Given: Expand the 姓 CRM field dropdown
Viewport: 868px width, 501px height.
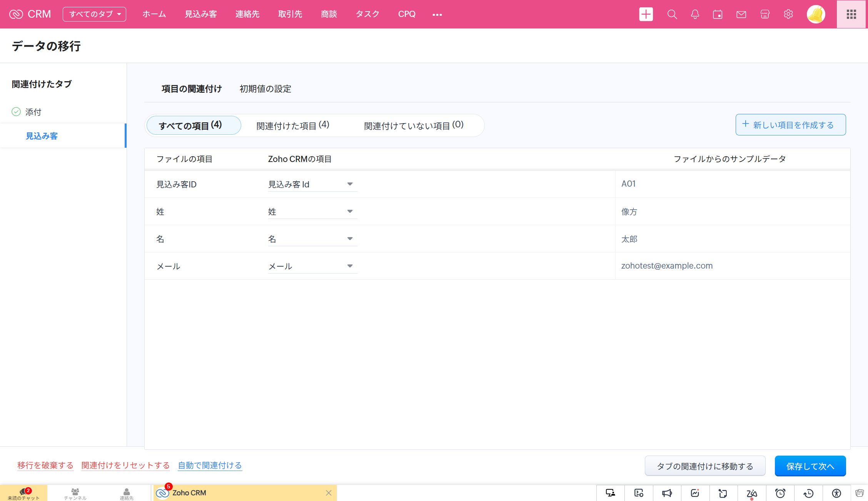Looking at the screenshot, I should point(350,211).
